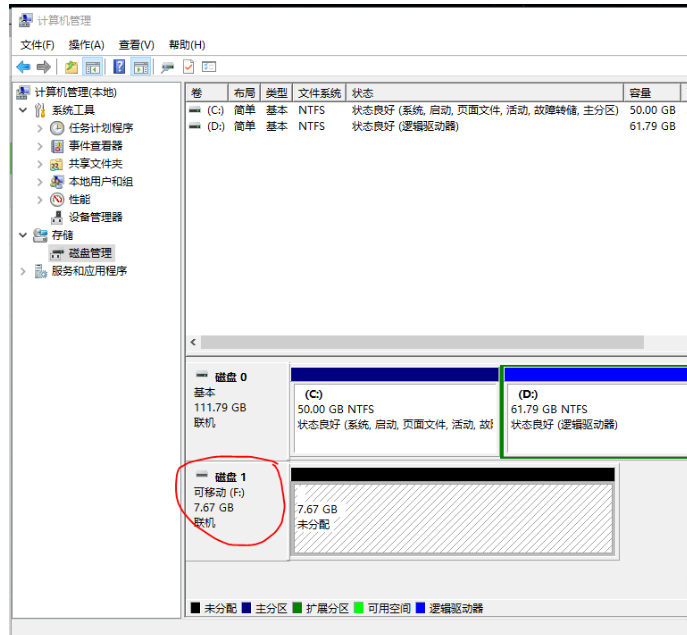This screenshot has width=687, height=635.
Task: Open the 操作(A) menu
Action: [x=86, y=45]
